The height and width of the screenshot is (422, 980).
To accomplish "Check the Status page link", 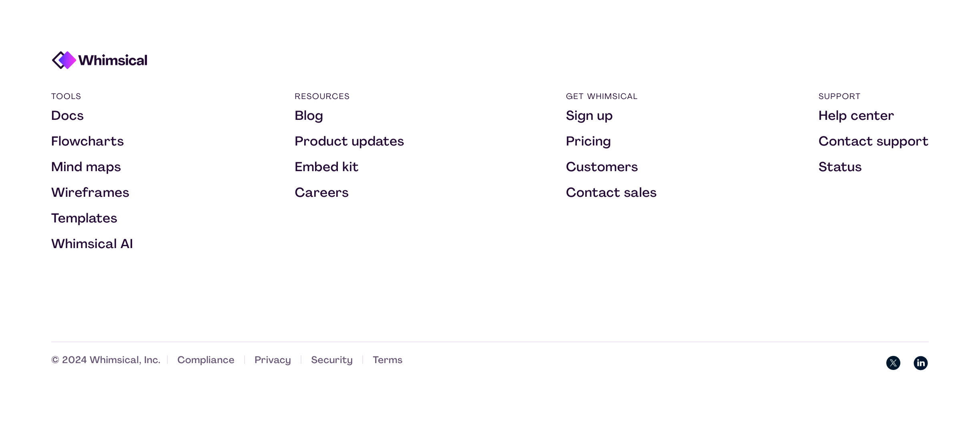I will (x=840, y=167).
